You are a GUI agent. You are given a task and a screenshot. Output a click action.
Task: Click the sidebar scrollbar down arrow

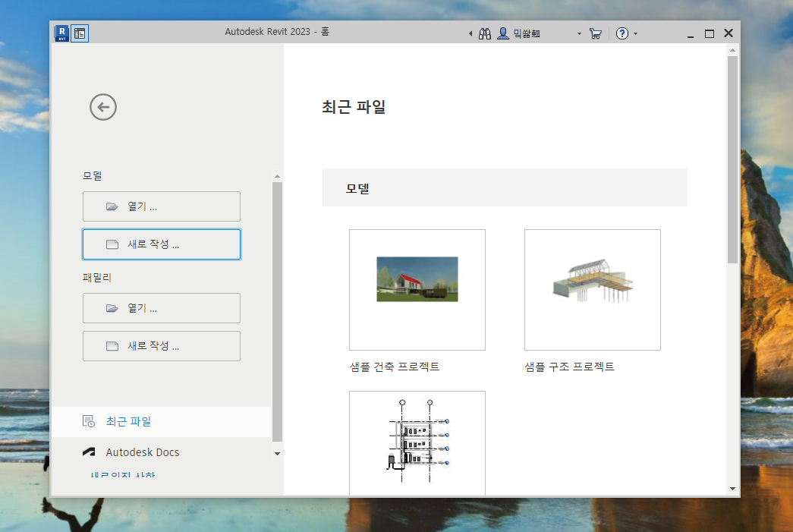point(277,454)
